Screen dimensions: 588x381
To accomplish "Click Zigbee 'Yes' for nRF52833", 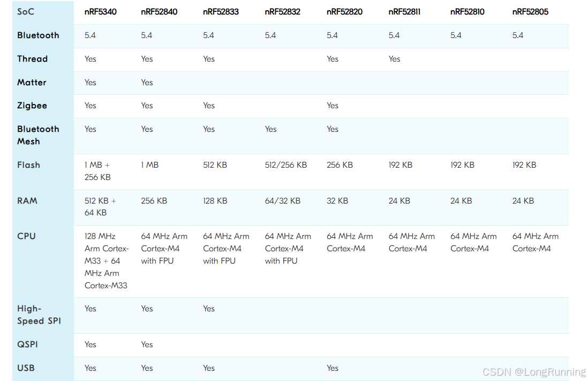I will tap(209, 106).
